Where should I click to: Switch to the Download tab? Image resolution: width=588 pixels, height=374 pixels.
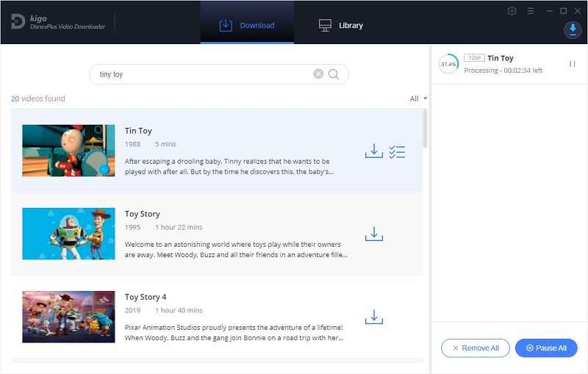247,26
